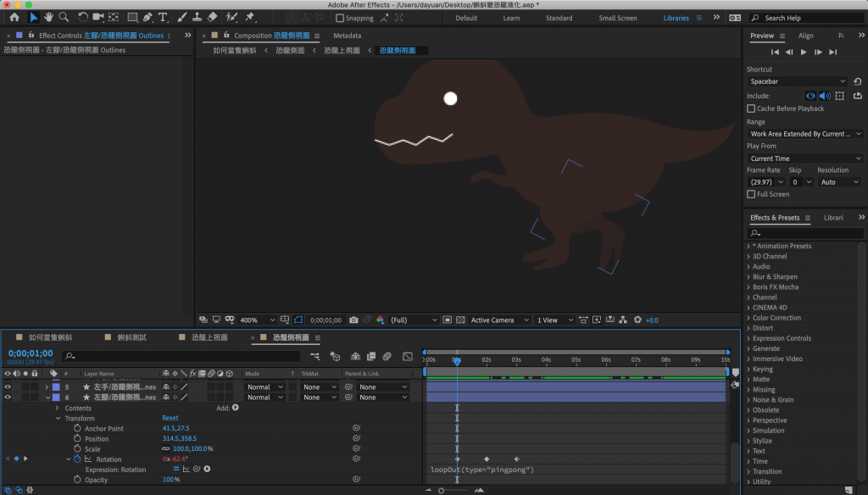Image resolution: width=868 pixels, height=495 pixels.
Task: Select the Pen tool
Action: click(147, 17)
